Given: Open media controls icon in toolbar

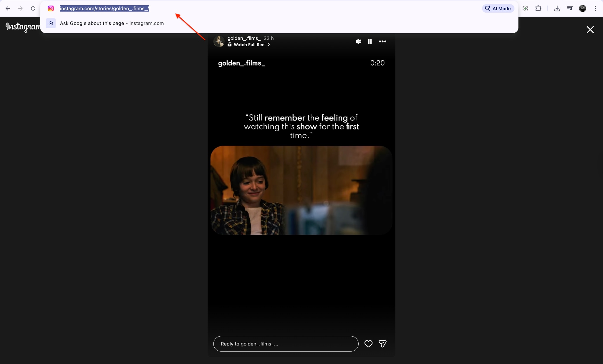Looking at the screenshot, I should coord(570,9).
